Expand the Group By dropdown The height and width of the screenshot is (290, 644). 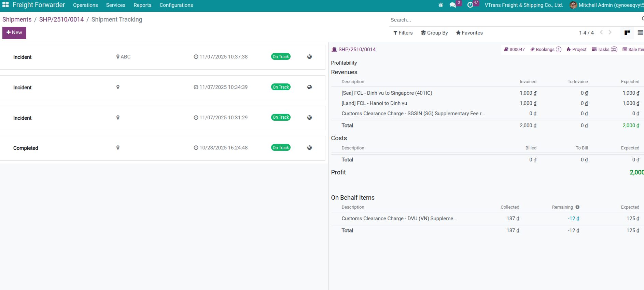pos(434,33)
